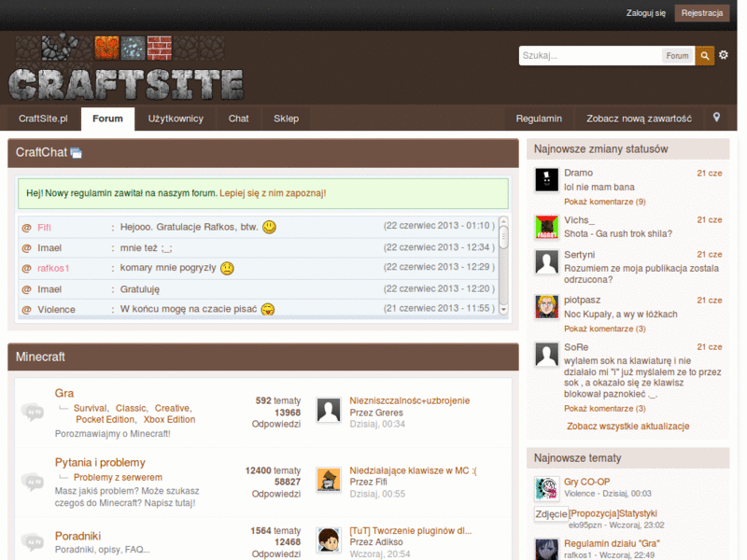
Task: Click rafkos1 username in chat
Action: click(53, 268)
